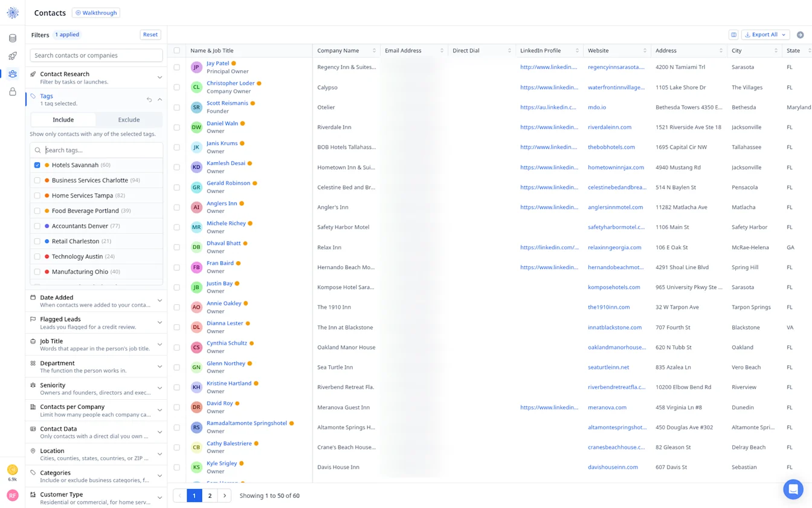Open the rocket launches sidebar icon
The image size is (812, 508).
[13, 56]
